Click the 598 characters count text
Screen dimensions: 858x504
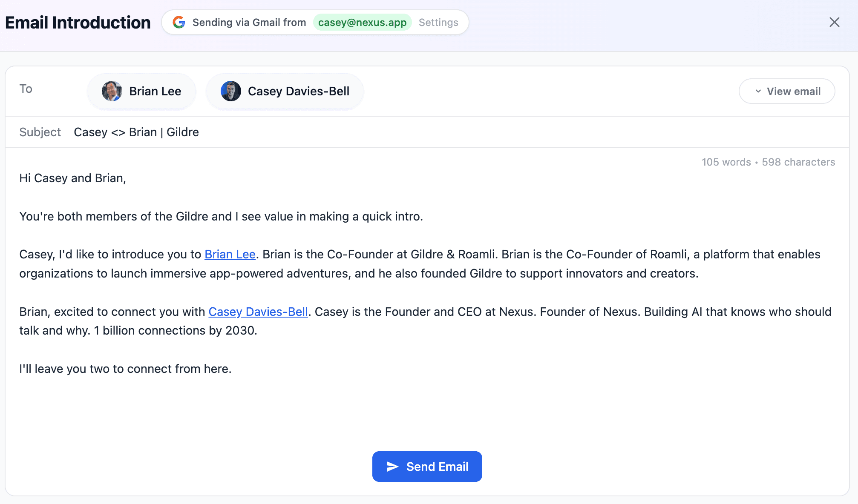pos(798,162)
